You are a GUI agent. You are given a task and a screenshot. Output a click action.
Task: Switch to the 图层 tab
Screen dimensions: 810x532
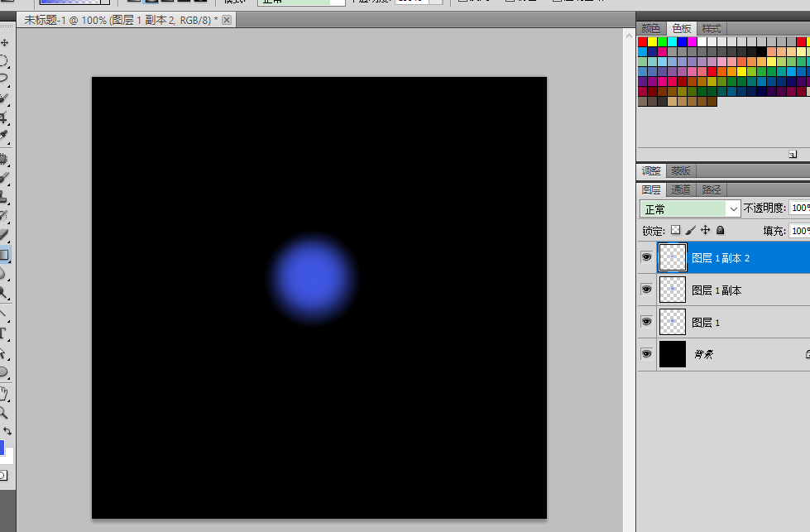pyautogui.click(x=651, y=189)
